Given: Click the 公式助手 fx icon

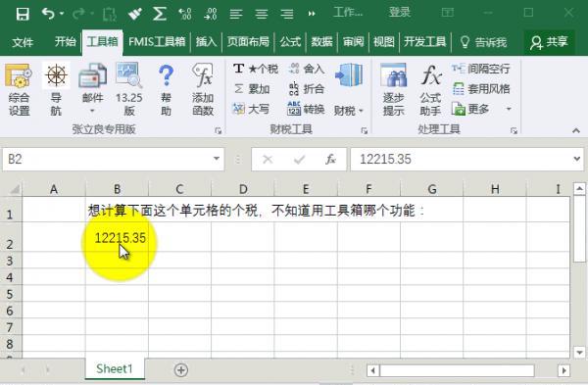Looking at the screenshot, I should click(430, 90).
